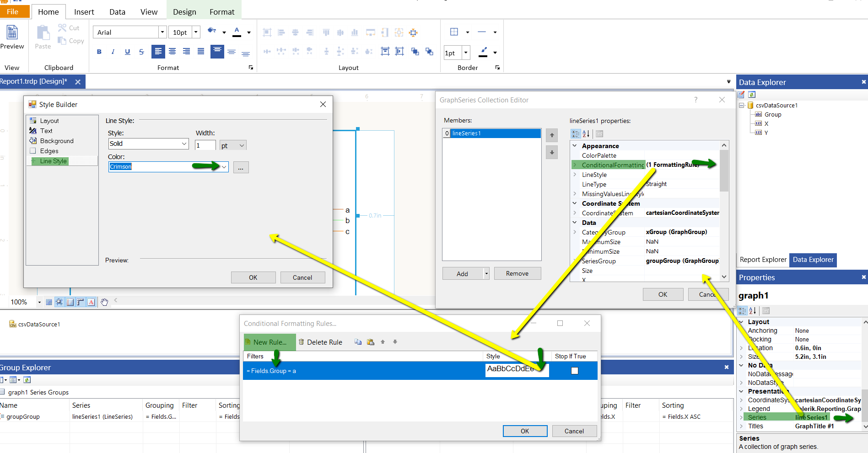Screen dimensions: 868x453
Task: Switch to the Report Explorer tab
Action: click(763, 260)
